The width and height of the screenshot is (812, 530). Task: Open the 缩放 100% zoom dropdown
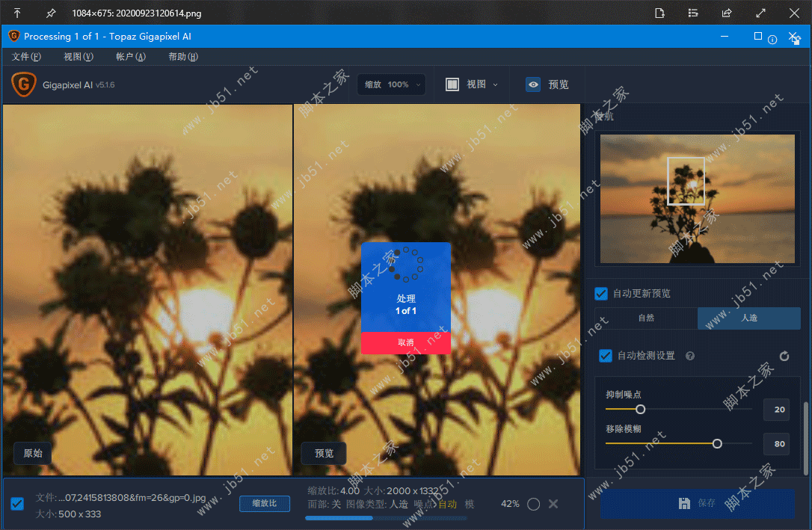pos(392,84)
